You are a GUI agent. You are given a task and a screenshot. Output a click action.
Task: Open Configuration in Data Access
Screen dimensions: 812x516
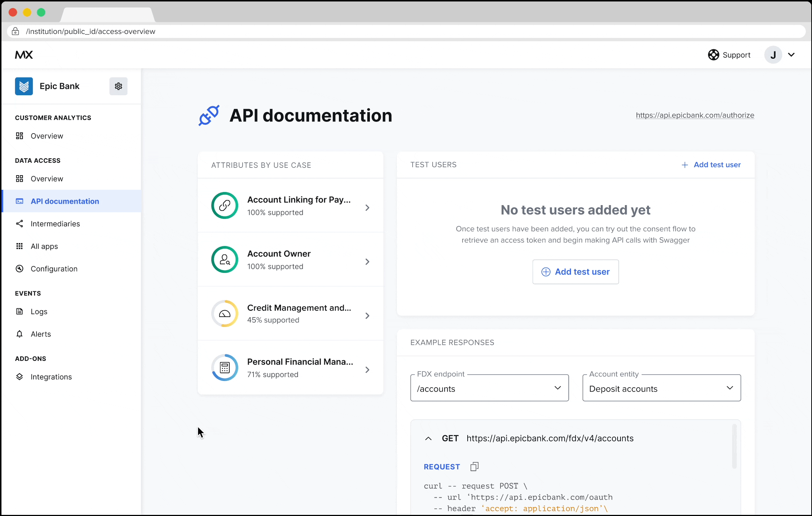[54, 269]
